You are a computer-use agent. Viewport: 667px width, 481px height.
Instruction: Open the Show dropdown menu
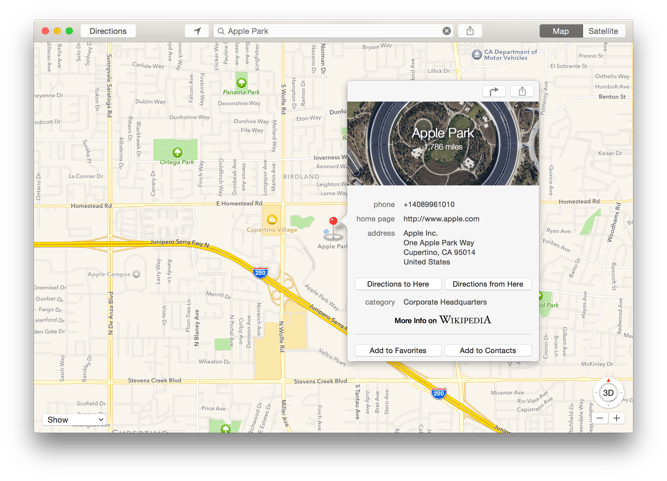74,420
